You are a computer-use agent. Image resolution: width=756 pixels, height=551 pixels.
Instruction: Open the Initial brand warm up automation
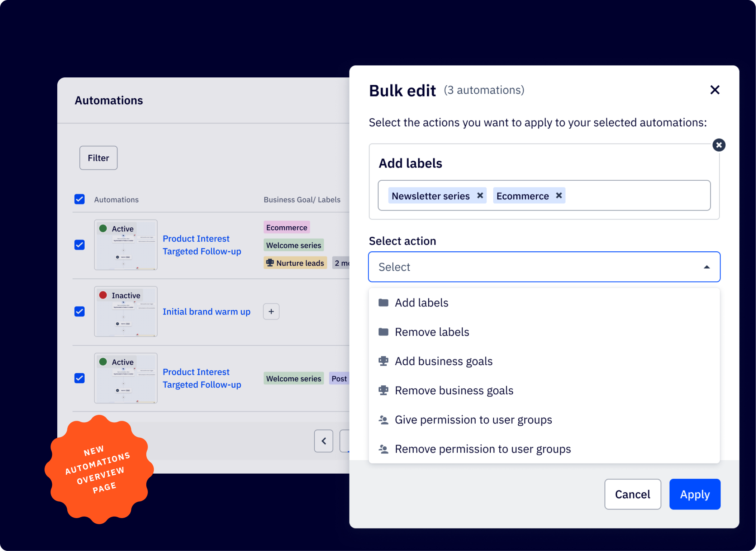point(207,311)
